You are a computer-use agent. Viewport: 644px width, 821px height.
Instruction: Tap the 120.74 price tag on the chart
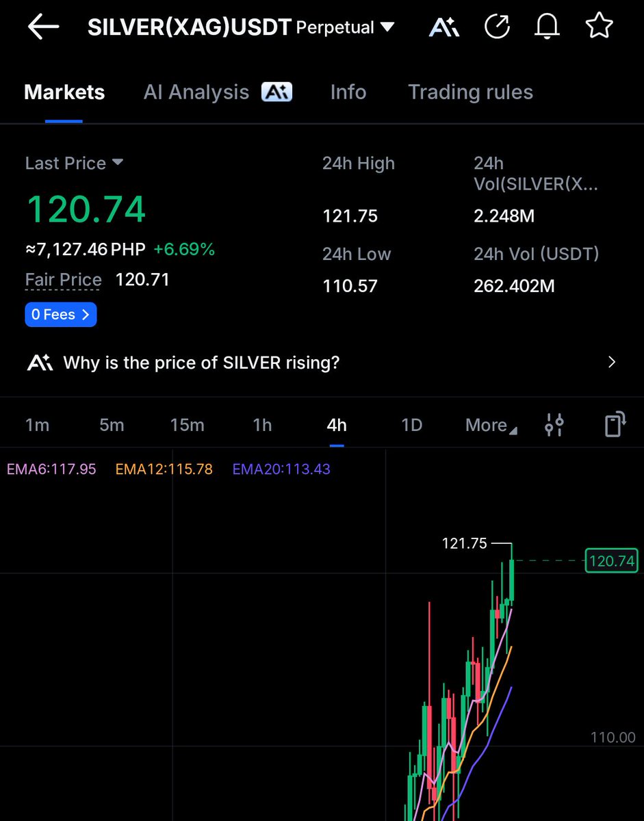click(x=611, y=560)
